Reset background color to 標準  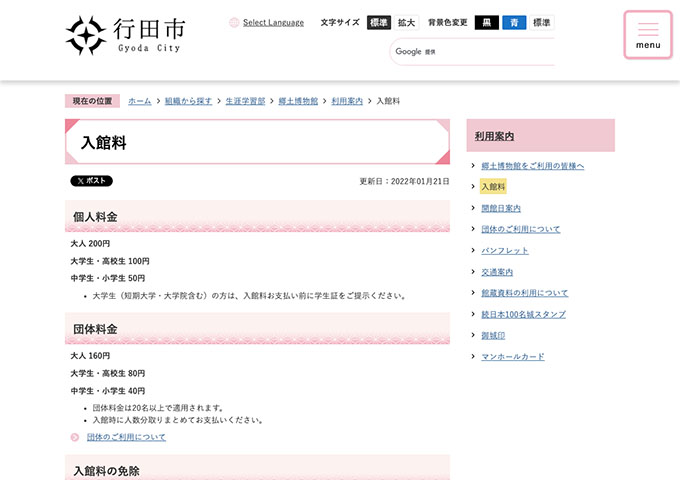[542, 23]
